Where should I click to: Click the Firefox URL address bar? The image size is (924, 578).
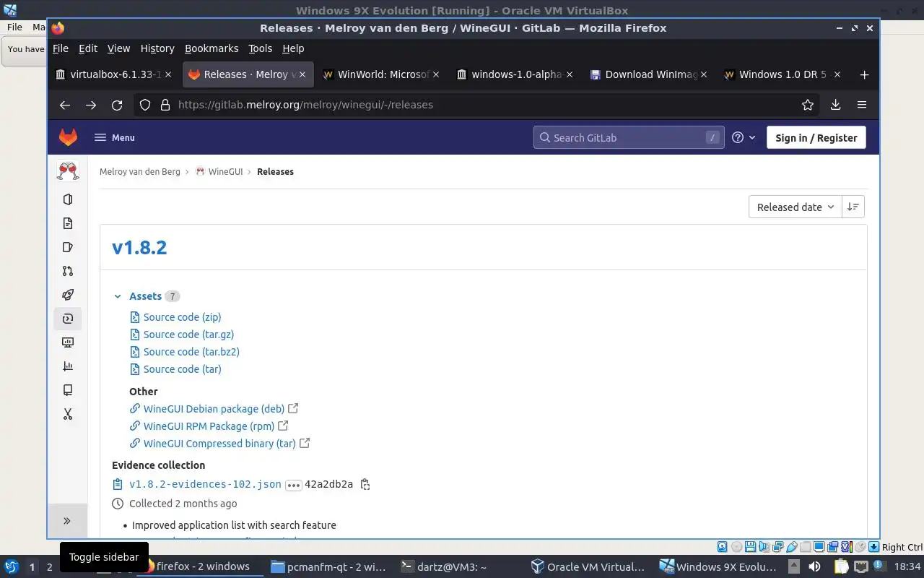tap(476, 105)
